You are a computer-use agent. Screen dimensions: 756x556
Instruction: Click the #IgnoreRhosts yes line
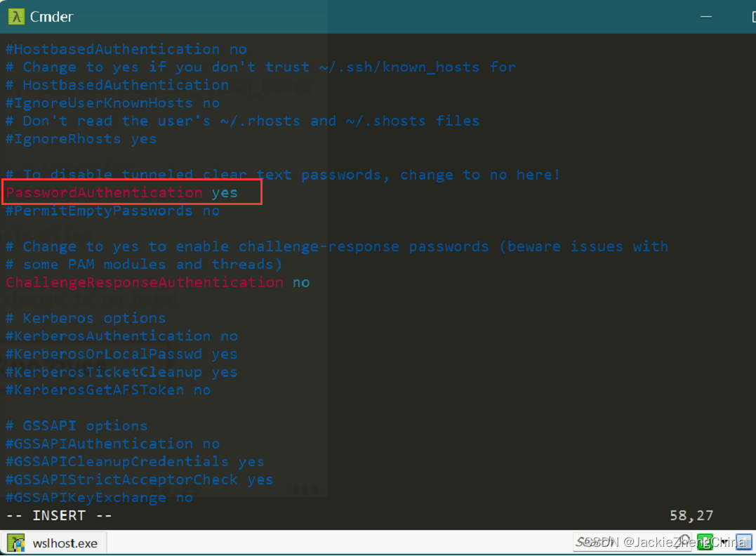[x=81, y=139]
